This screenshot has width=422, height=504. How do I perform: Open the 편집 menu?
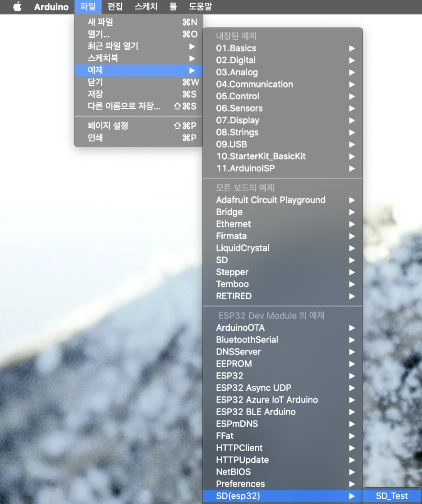(x=115, y=7)
